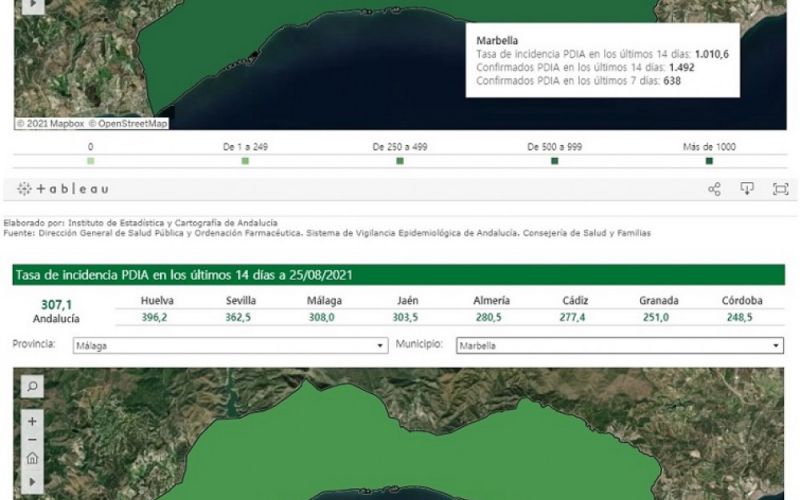The width and height of the screenshot is (800, 500).
Task: Click Huelva incidence value 396,2
Action: [x=154, y=317]
